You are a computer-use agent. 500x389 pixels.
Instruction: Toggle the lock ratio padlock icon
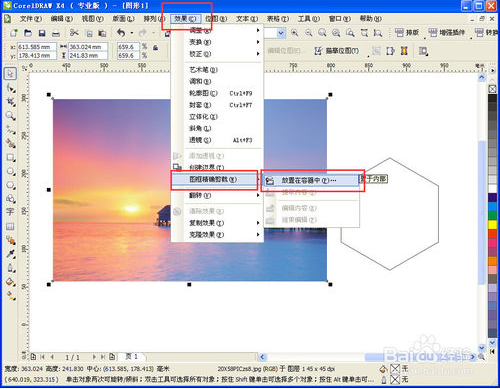coord(155,48)
